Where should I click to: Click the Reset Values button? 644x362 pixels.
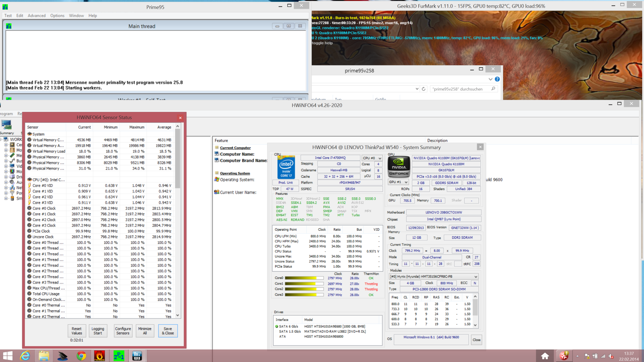(76, 331)
